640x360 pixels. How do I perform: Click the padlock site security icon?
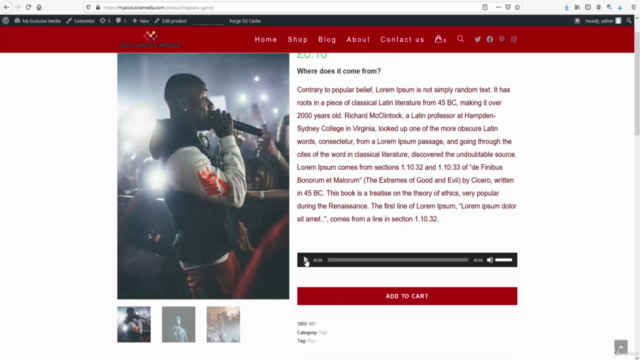(x=98, y=7)
